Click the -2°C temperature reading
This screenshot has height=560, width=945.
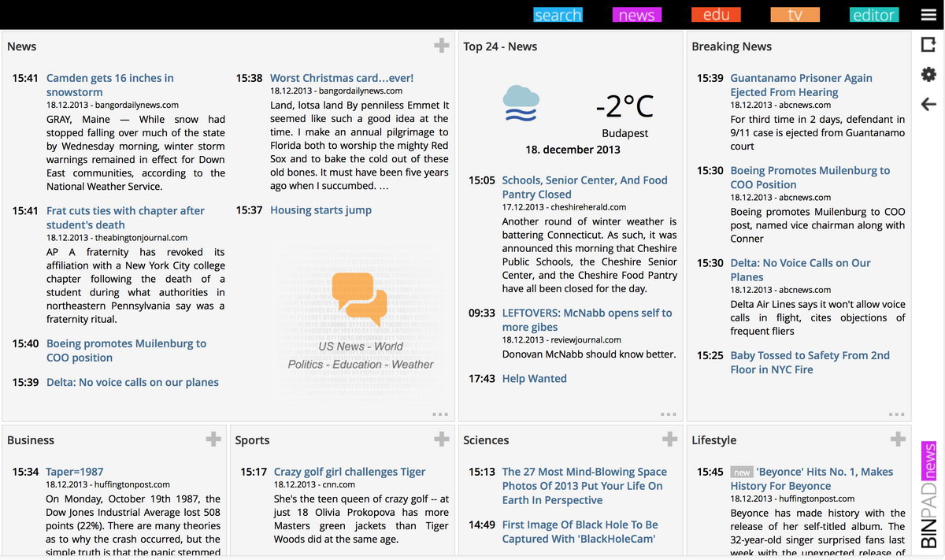click(624, 106)
